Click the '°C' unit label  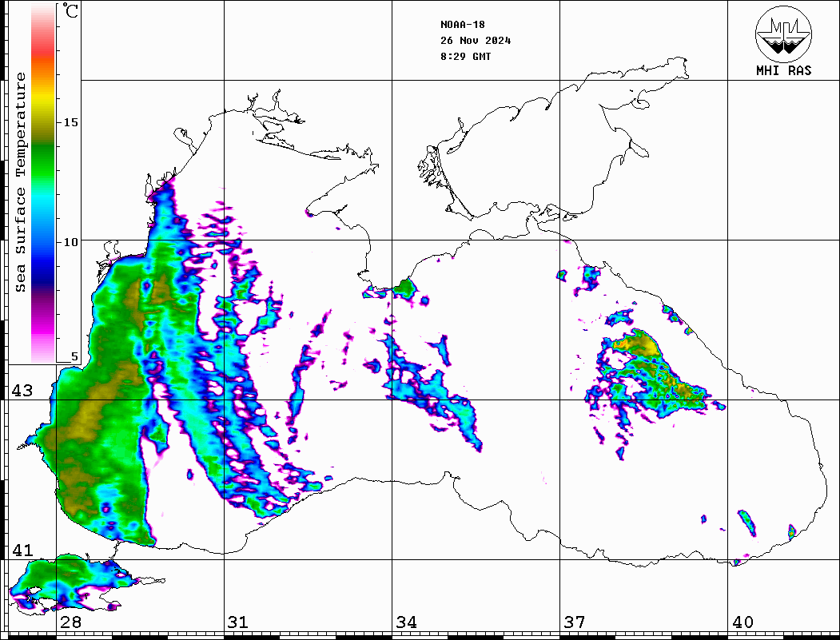point(70,10)
